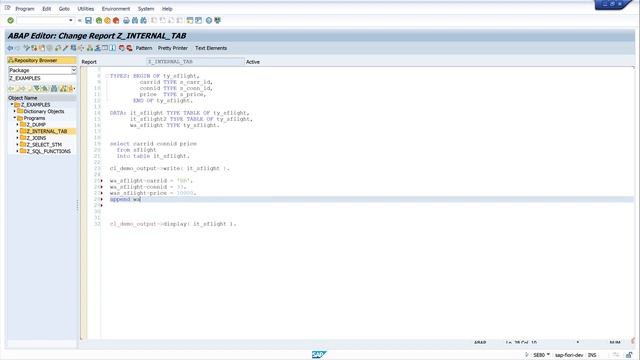Image resolution: width=640 pixels, height=360 pixels.
Task: Select Z_JOINS in the object tree
Action: pos(36,138)
